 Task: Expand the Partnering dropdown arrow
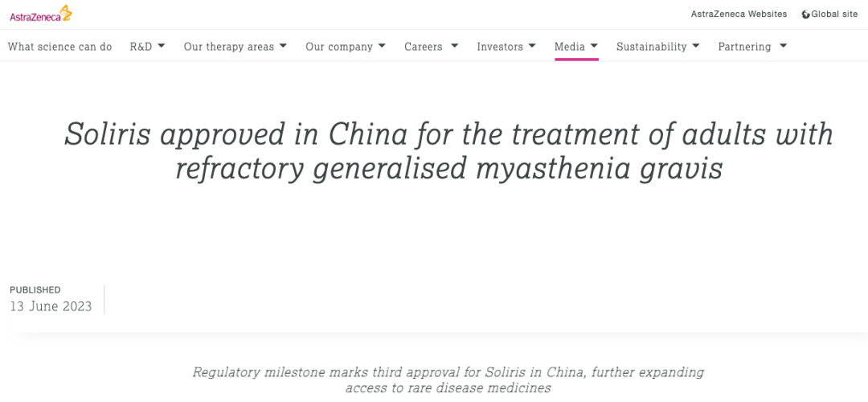pos(783,46)
